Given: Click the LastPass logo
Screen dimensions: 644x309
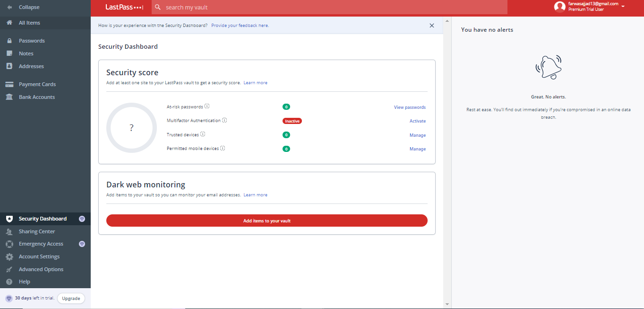Looking at the screenshot, I should 124,8.
